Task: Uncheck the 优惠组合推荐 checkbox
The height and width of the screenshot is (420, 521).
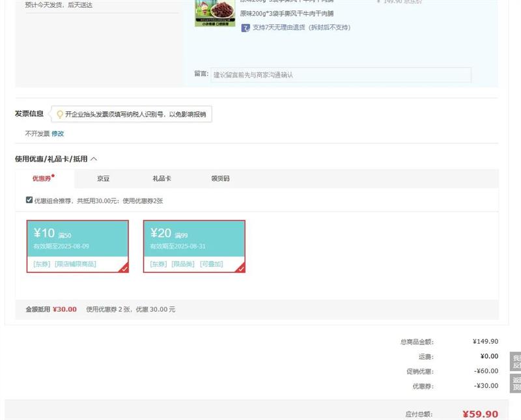Action: (x=29, y=200)
